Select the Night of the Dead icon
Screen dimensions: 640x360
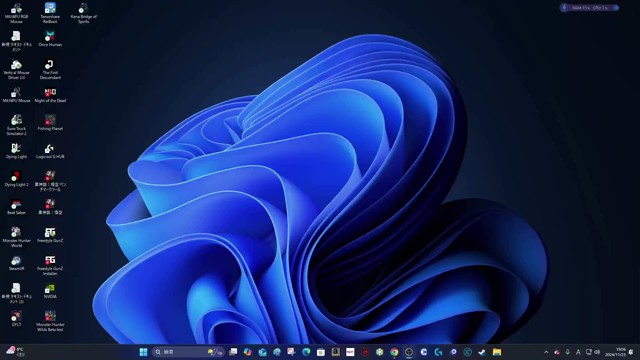pyautogui.click(x=50, y=95)
